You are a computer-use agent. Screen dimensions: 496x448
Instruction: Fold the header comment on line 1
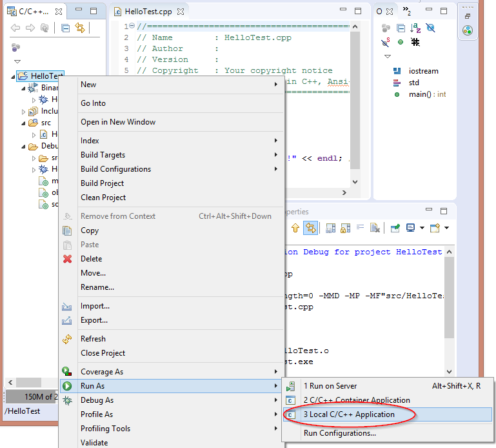point(132,26)
